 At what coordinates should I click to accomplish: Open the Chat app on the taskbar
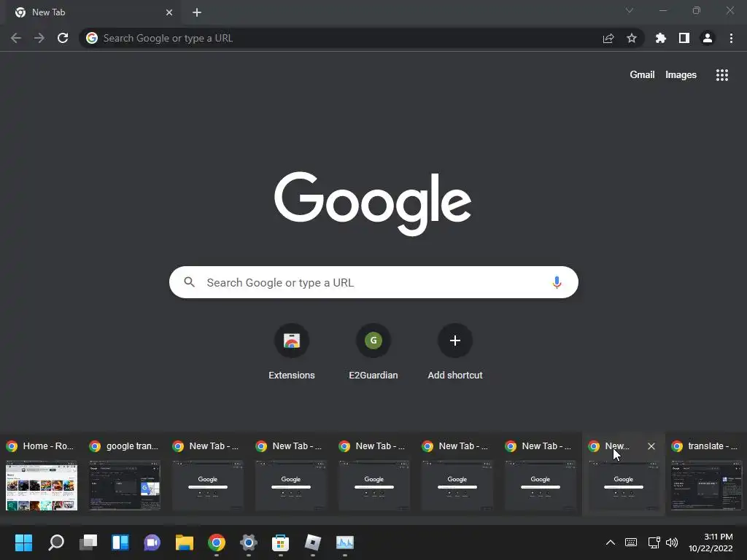152,542
